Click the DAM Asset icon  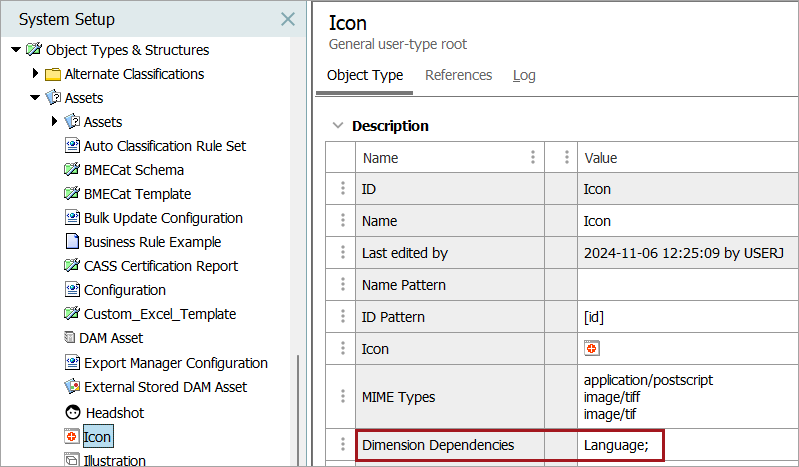click(x=72, y=338)
